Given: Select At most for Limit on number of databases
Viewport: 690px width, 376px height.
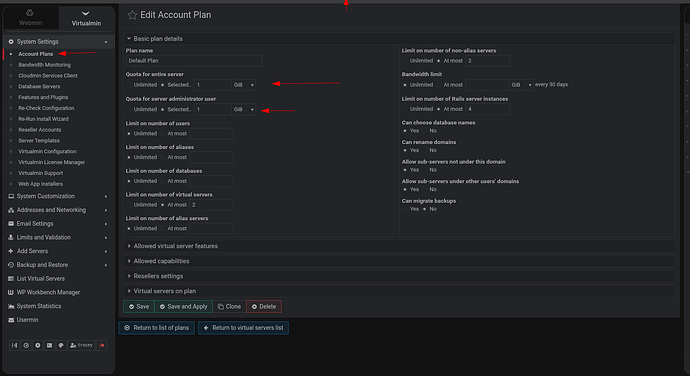Looking at the screenshot, I should 162,181.
